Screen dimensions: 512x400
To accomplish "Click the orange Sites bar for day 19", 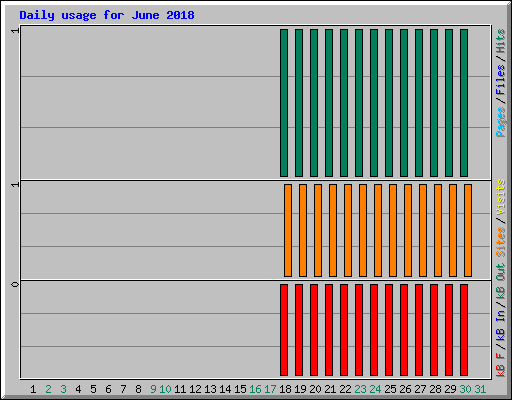I will 303,230.
